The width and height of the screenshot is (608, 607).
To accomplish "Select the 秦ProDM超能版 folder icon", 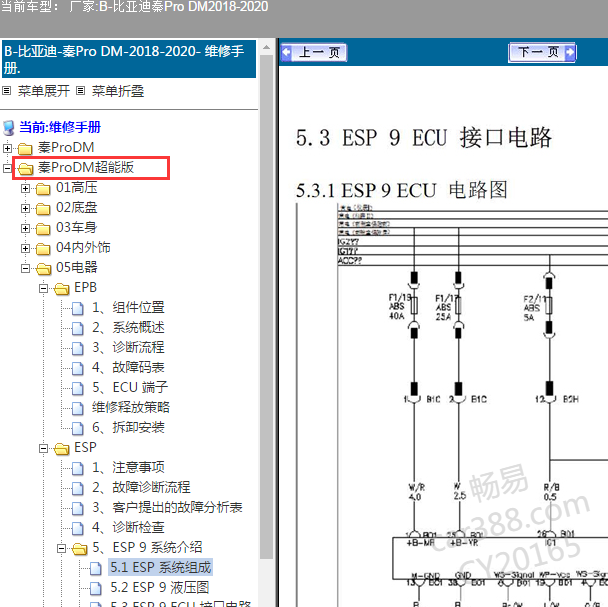I will 25,168.
